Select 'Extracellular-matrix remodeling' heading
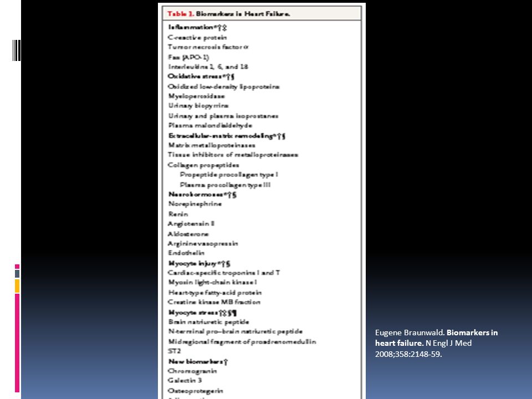The height and width of the screenshot is (399, 532). click(227, 136)
